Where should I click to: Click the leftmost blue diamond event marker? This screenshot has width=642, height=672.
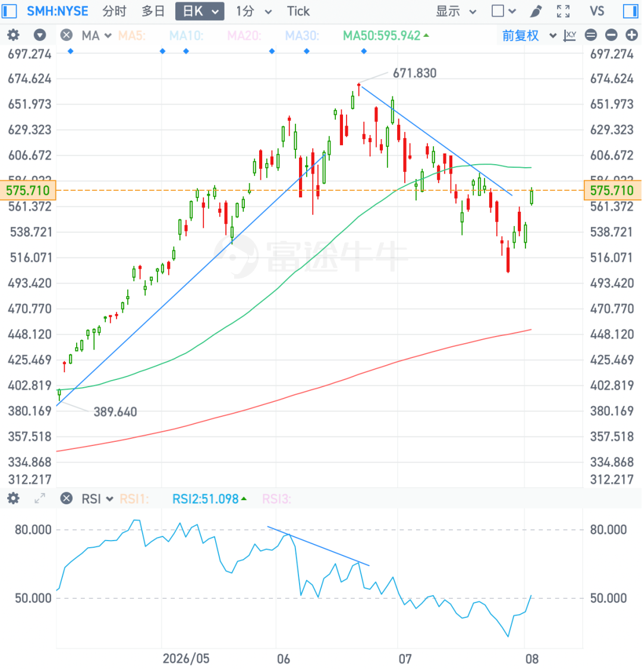71,51
